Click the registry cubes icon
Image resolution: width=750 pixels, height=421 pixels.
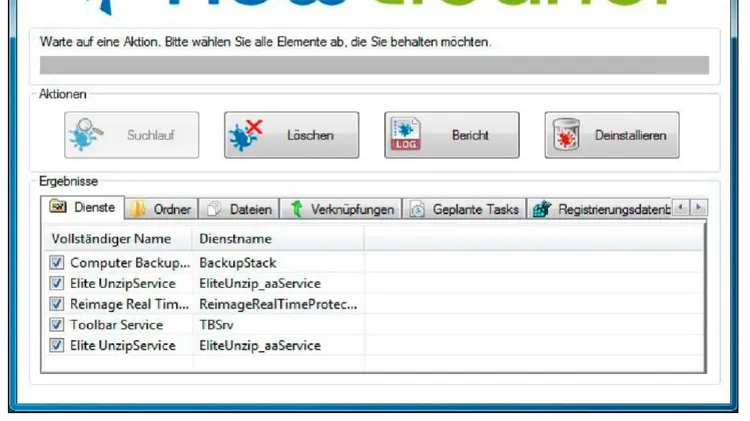tap(542, 209)
